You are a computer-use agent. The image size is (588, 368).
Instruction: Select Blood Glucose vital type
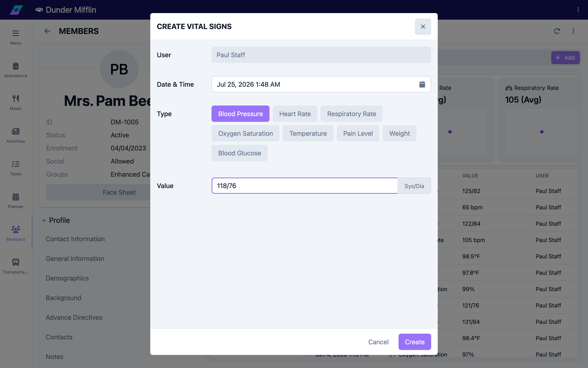click(x=239, y=153)
